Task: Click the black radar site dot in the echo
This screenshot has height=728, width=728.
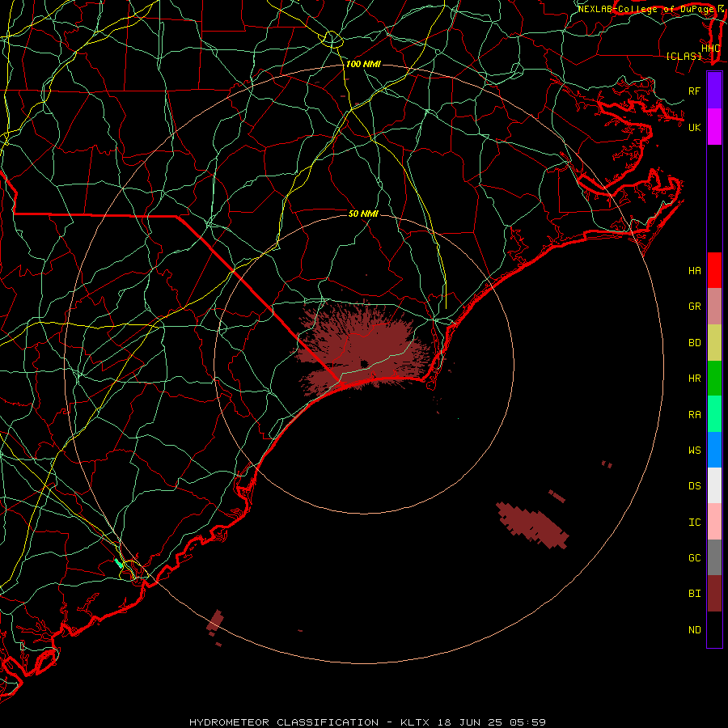Action: (364, 363)
